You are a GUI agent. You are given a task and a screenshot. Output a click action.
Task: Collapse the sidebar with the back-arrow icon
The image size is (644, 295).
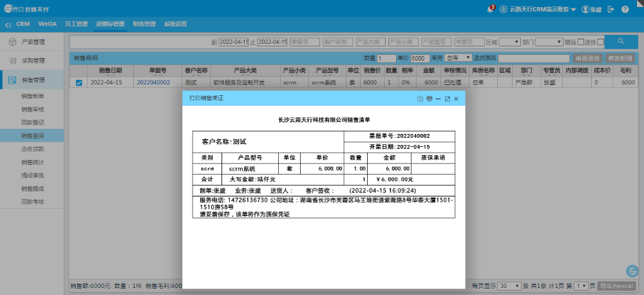pyautogui.click(x=8, y=24)
